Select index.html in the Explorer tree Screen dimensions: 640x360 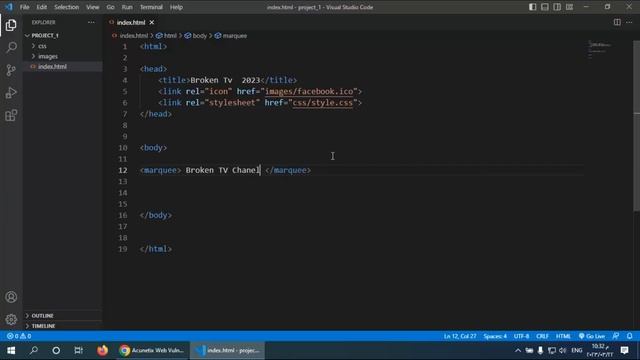point(52,67)
